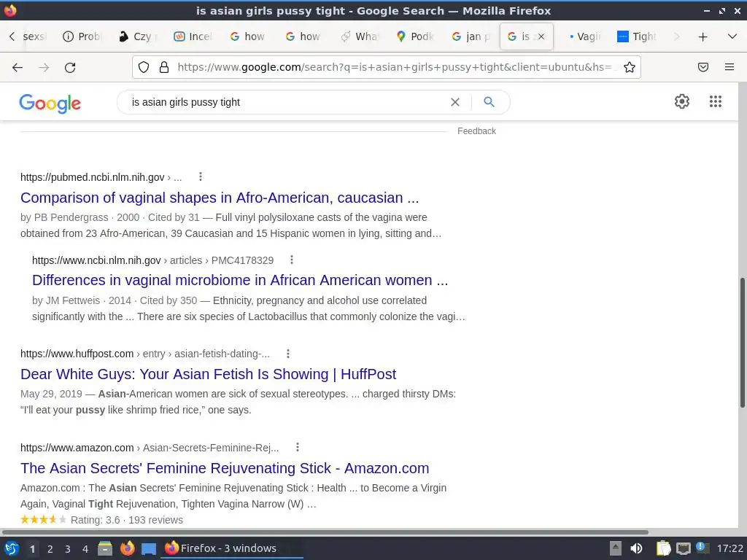Click the Feedback link
747x560 pixels.
click(x=476, y=131)
